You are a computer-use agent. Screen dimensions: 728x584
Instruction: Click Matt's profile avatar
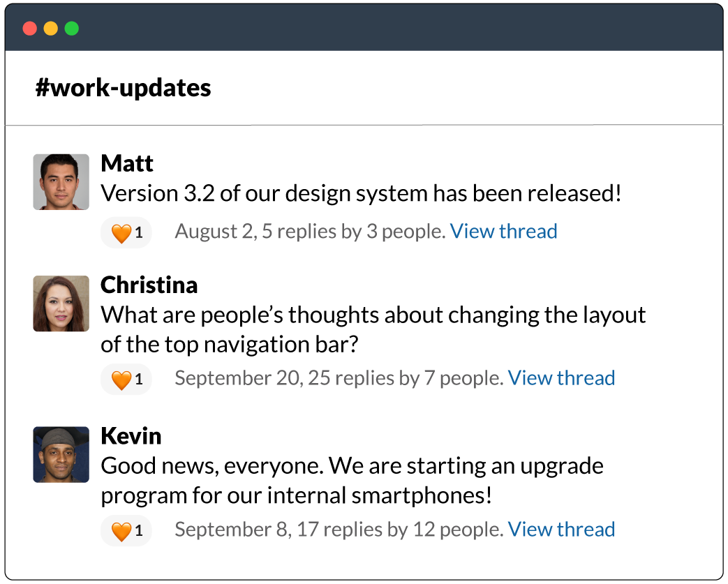[x=61, y=182]
